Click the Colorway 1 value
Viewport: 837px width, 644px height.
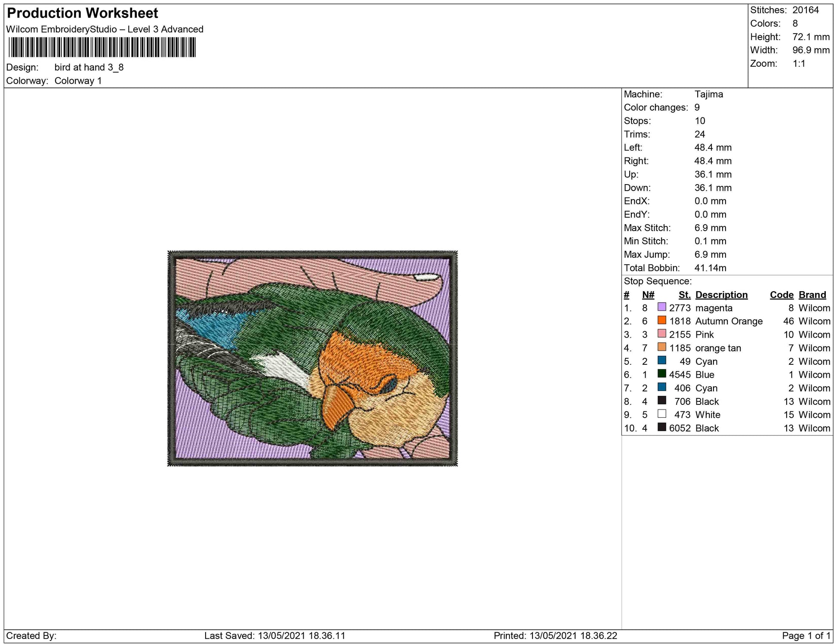[78, 81]
